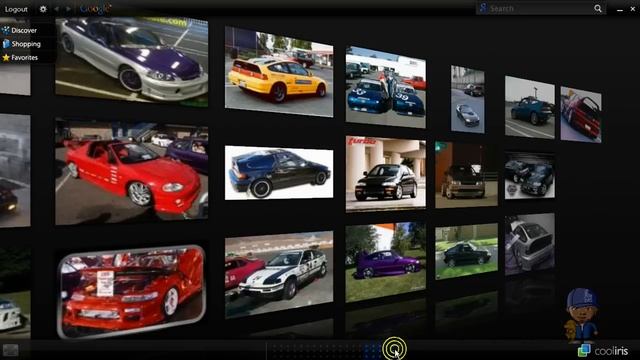Open the purple car on grass photo
Screen dimensions: 640x360
[386, 262]
